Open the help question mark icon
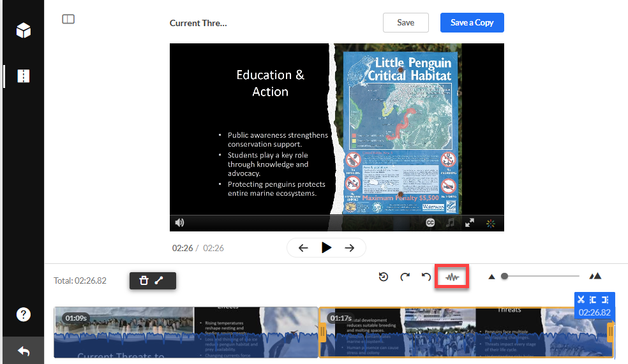 (x=23, y=314)
